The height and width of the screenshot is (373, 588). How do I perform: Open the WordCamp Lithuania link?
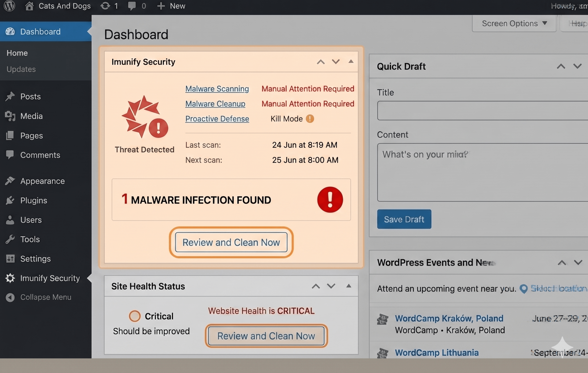[437, 353]
